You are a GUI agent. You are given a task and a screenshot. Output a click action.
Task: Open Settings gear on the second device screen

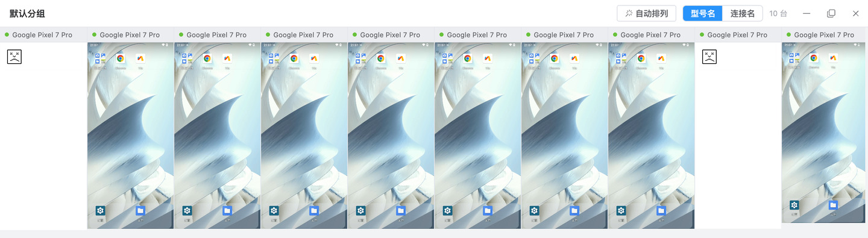(100, 210)
